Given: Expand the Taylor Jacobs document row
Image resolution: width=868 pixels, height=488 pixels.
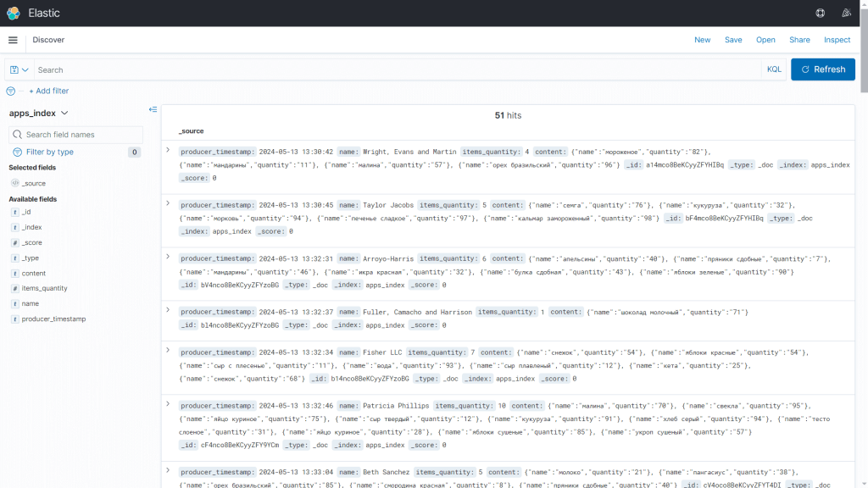Looking at the screenshot, I should click(168, 203).
